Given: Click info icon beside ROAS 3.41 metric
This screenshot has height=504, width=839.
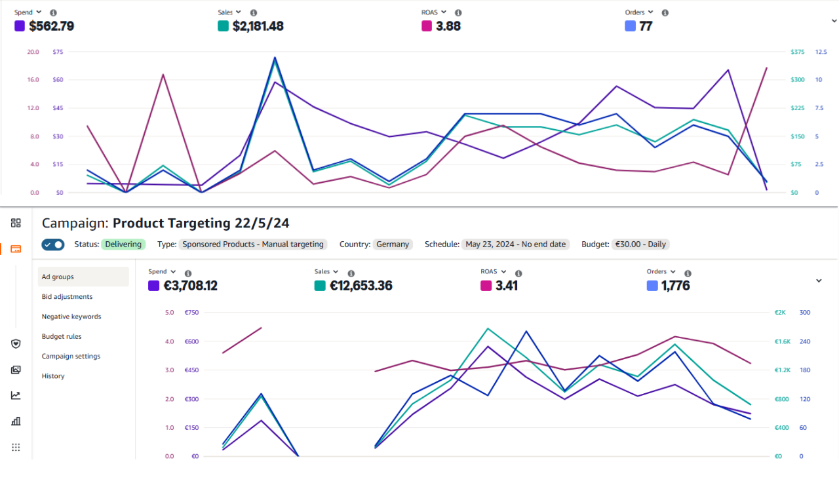Looking at the screenshot, I should 518,273.
